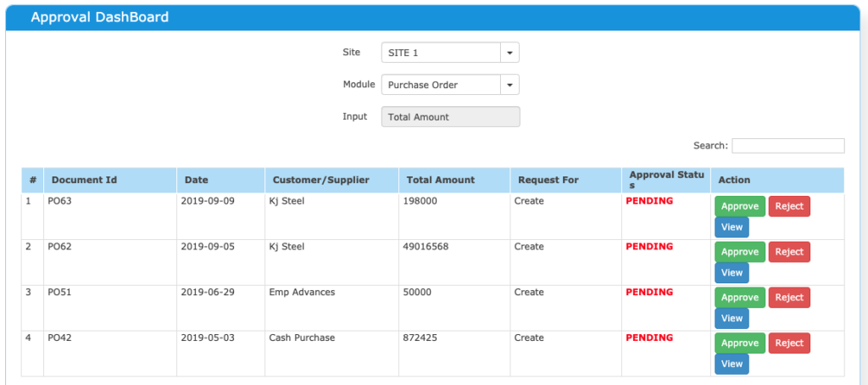868x385 pixels.
Task: Click the Approval DashBoard panel title
Action: point(100,17)
